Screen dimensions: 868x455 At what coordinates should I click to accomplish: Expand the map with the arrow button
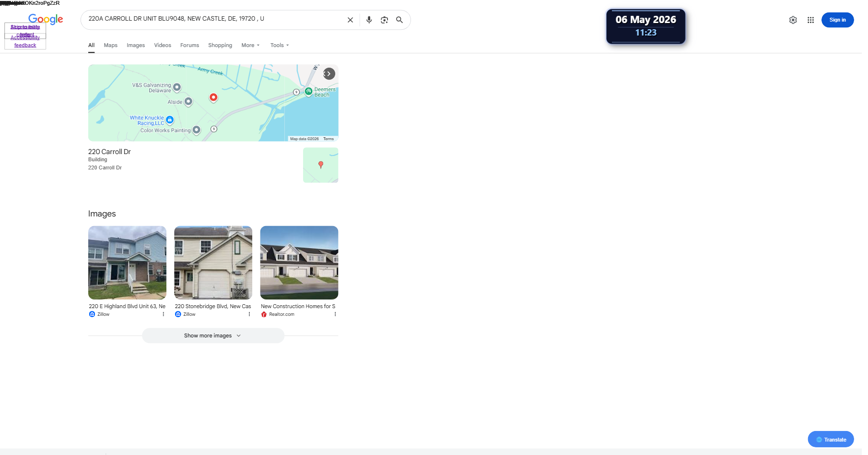click(x=329, y=73)
